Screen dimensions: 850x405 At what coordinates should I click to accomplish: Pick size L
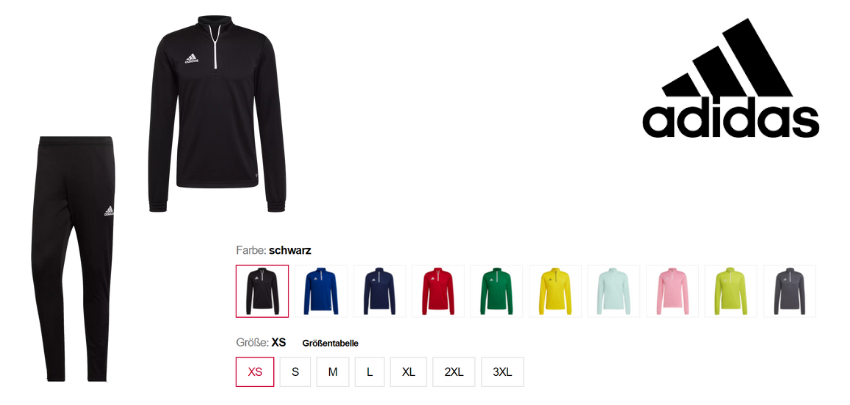pyautogui.click(x=370, y=372)
